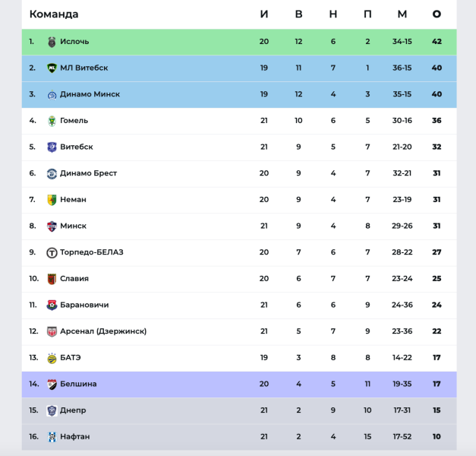Click the Торпедо-БЕЛАЗ circled T logo
The width and height of the screenshot is (476, 456).
(x=52, y=252)
